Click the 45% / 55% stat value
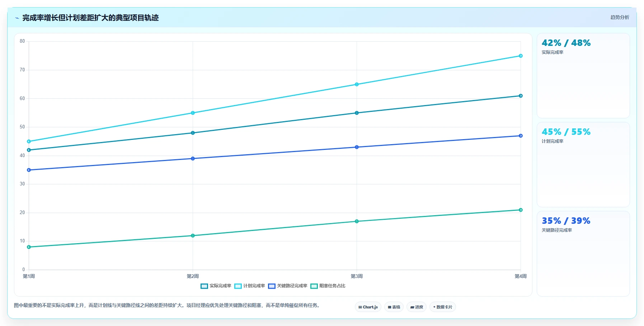This screenshot has height=326, width=644. point(566,132)
